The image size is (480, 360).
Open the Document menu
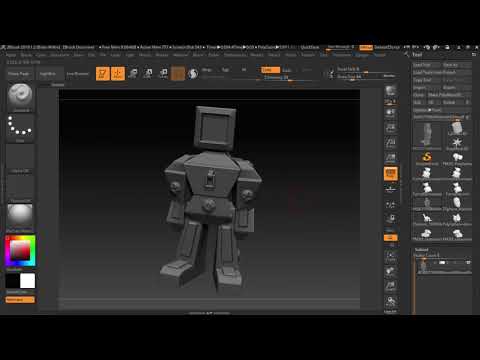click(59, 55)
